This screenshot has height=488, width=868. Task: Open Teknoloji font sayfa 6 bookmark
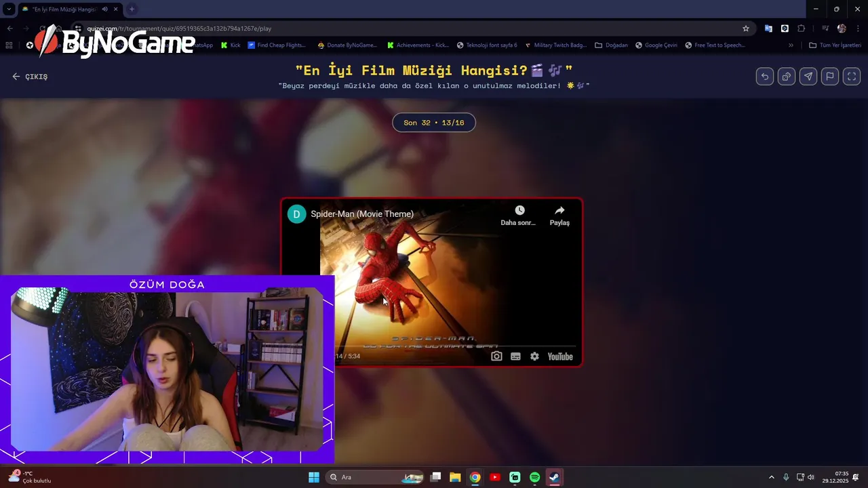pyautogui.click(x=487, y=45)
